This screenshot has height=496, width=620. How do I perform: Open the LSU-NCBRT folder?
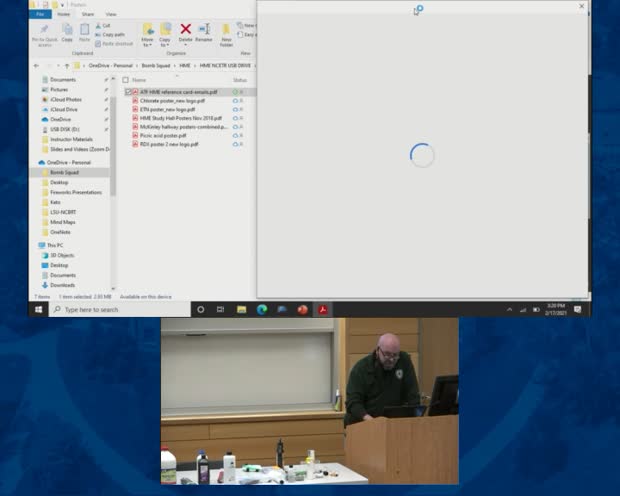(x=63, y=212)
